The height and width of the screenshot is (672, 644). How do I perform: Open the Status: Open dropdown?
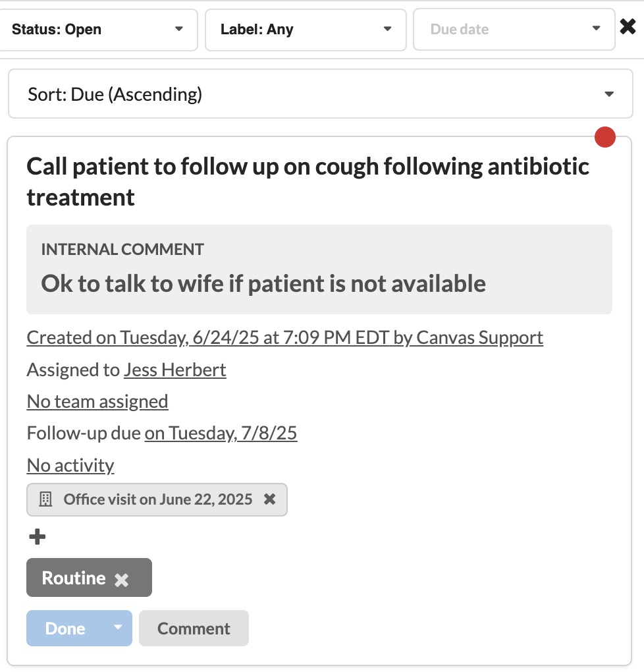(x=97, y=30)
